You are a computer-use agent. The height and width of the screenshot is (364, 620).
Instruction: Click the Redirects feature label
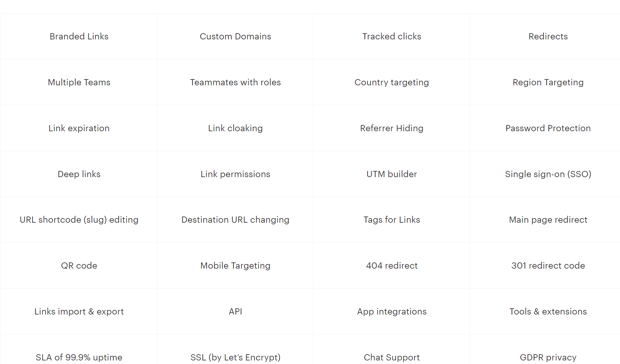(x=548, y=36)
